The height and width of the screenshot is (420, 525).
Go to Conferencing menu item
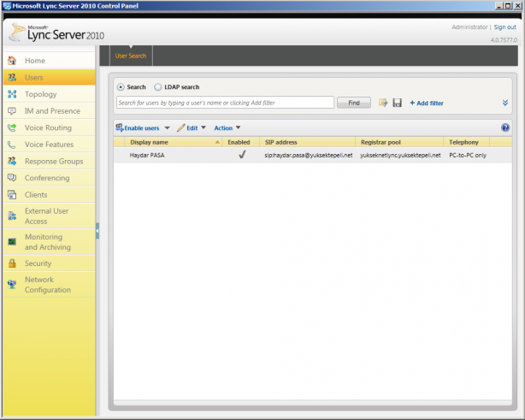tap(50, 178)
